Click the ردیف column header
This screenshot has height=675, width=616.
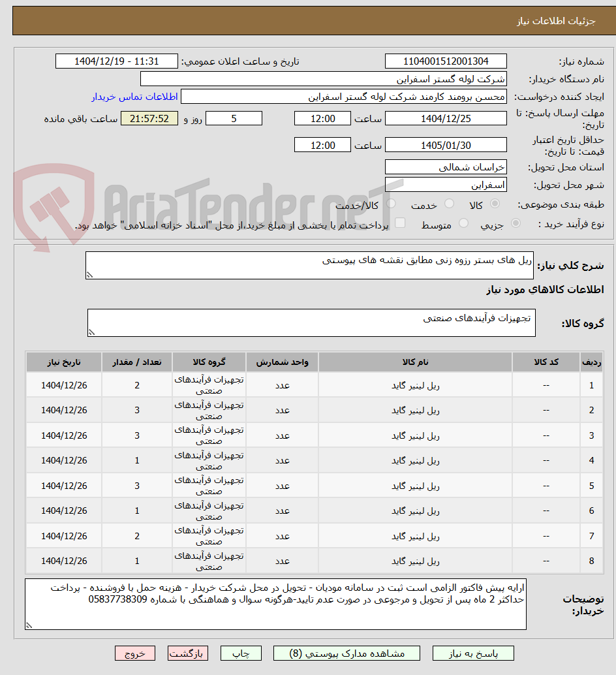pos(591,362)
